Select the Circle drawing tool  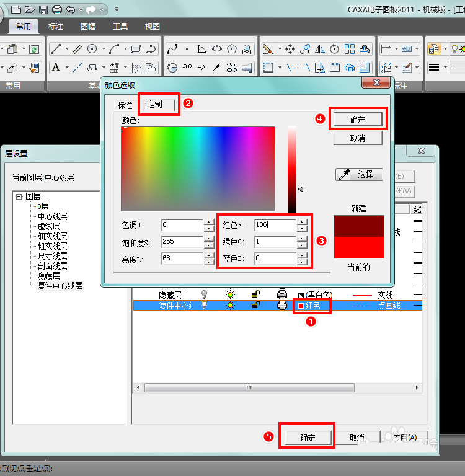click(92, 49)
